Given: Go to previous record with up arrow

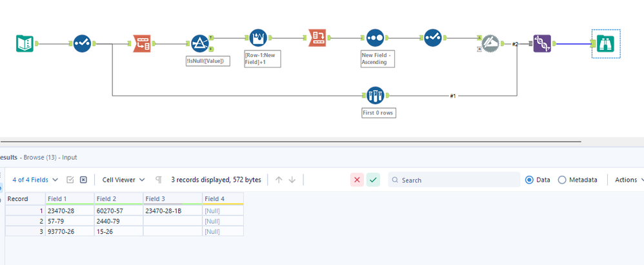Looking at the screenshot, I should [279, 180].
